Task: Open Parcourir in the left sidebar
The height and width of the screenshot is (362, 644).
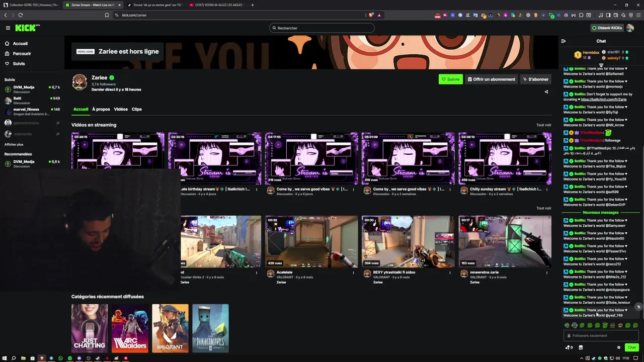Action: (x=22, y=54)
